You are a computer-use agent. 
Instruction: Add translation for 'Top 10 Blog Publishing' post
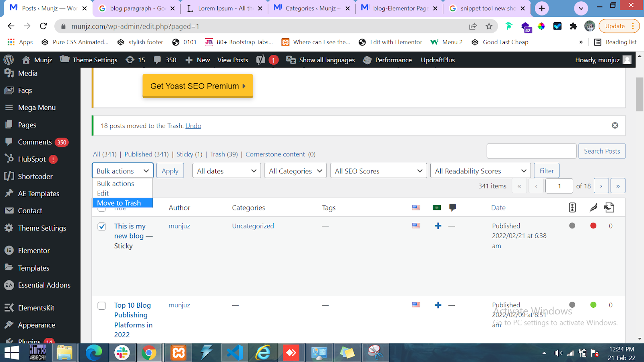(438, 305)
